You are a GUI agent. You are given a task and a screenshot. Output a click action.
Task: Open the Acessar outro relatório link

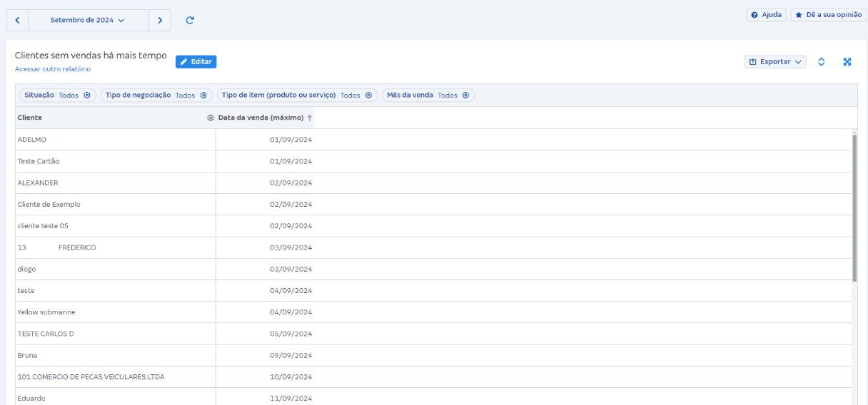click(x=53, y=69)
